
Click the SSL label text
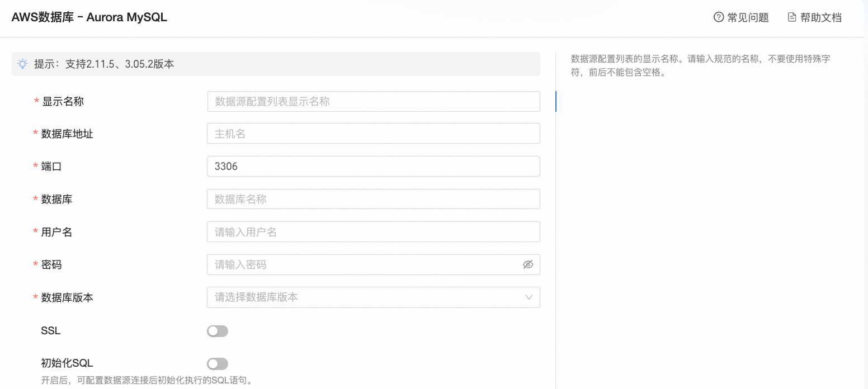click(x=51, y=331)
